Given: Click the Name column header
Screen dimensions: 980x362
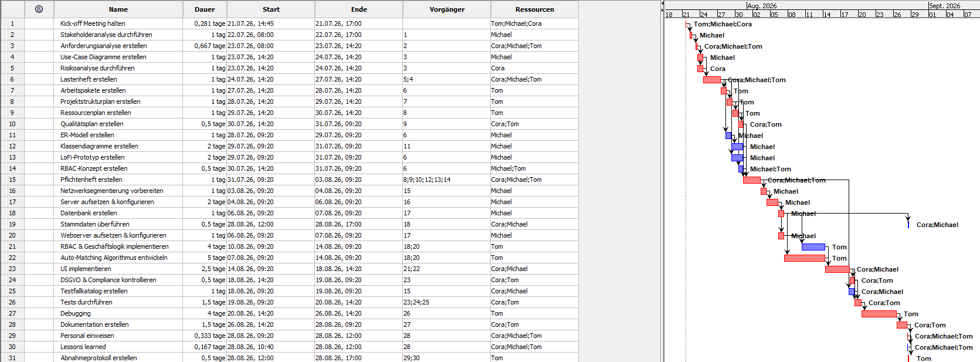Looking at the screenshot, I should (118, 9).
